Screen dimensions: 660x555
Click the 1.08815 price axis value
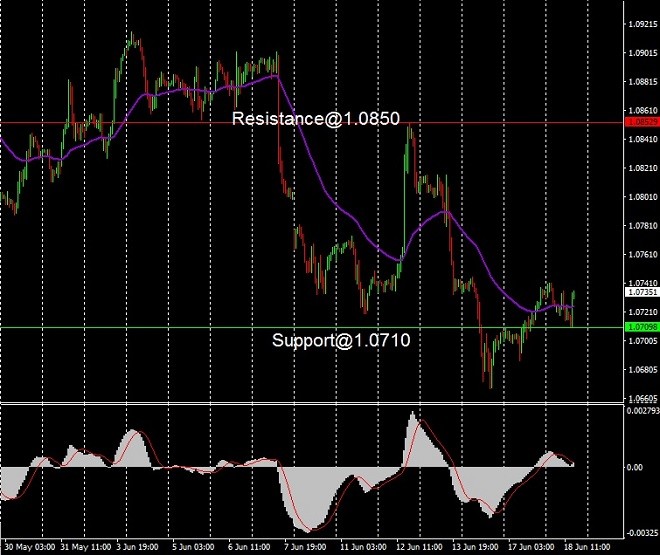pos(643,82)
